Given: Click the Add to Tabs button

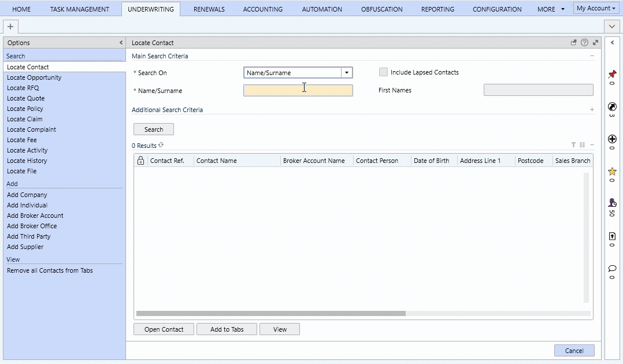Looking at the screenshot, I should [x=227, y=329].
